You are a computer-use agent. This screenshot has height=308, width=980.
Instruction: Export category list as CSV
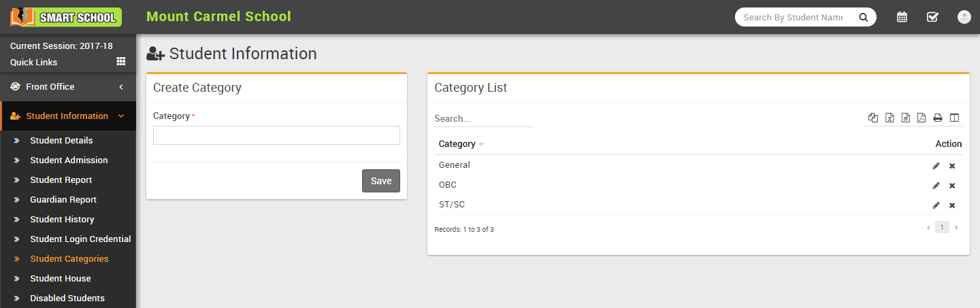tap(906, 118)
